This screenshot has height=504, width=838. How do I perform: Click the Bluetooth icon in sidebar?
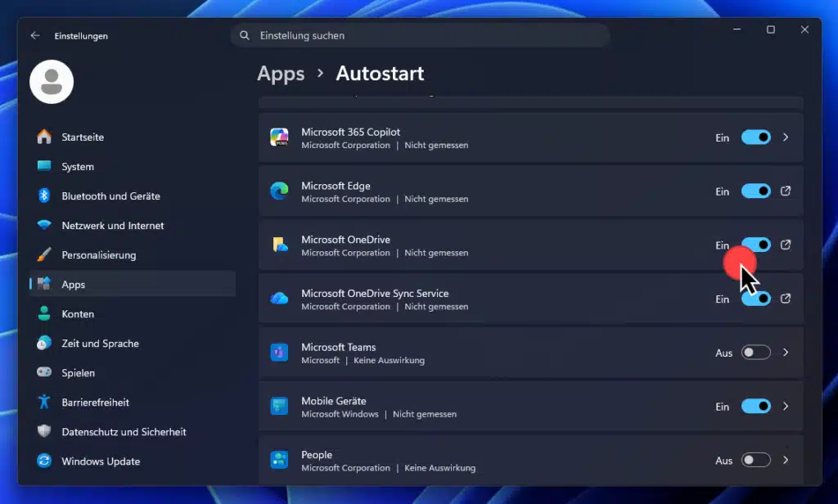[x=44, y=196]
